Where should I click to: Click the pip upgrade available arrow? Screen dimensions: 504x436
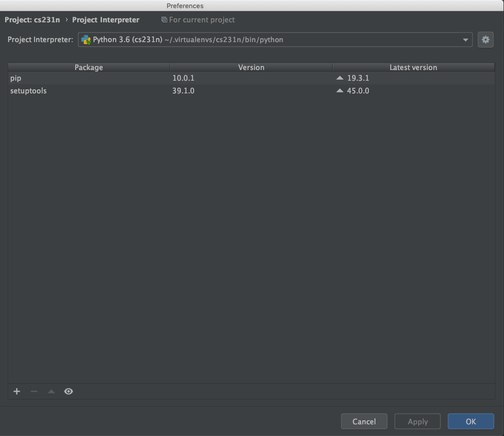tap(340, 78)
